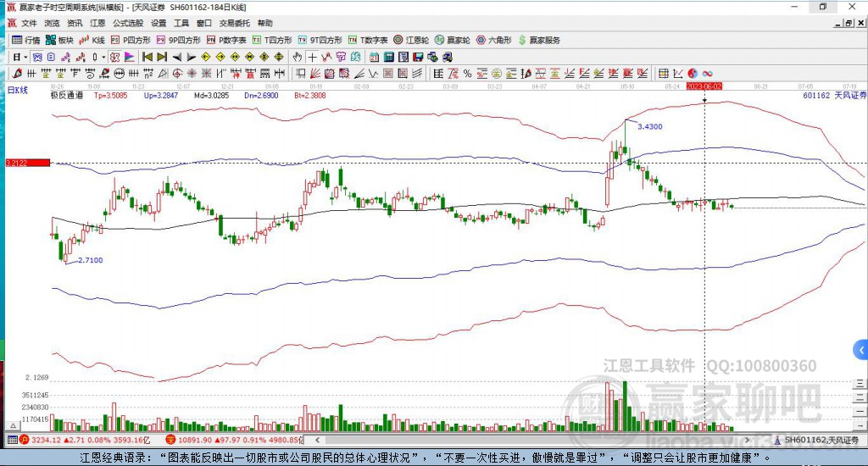The image size is (868, 466).
Task: Open the 9T四方形 tool
Action: [320, 40]
